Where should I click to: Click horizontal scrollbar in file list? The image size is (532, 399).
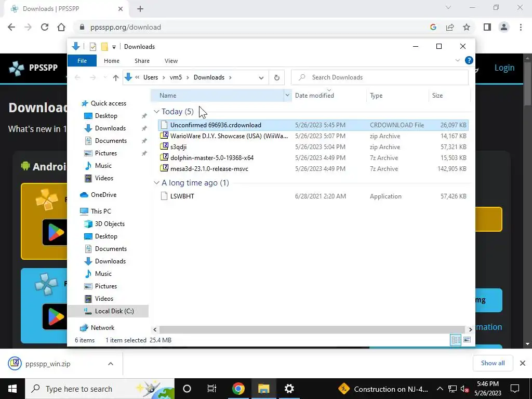tap(312, 329)
